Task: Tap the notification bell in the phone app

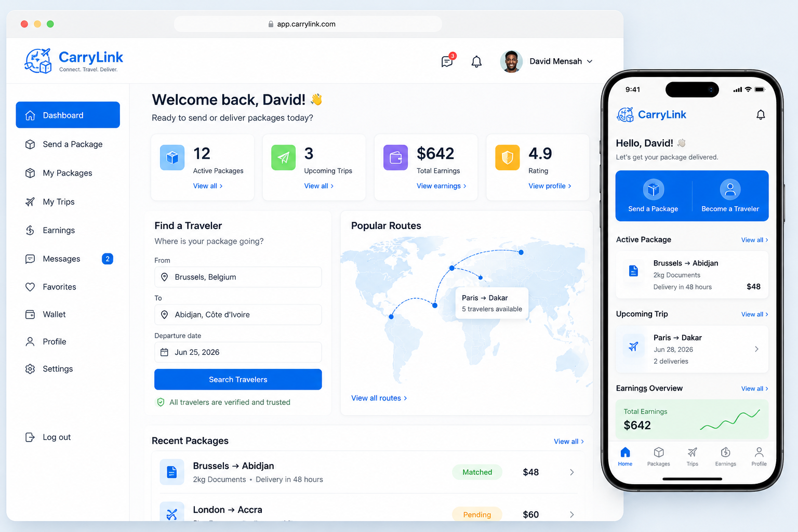Action: pos(761,115)
